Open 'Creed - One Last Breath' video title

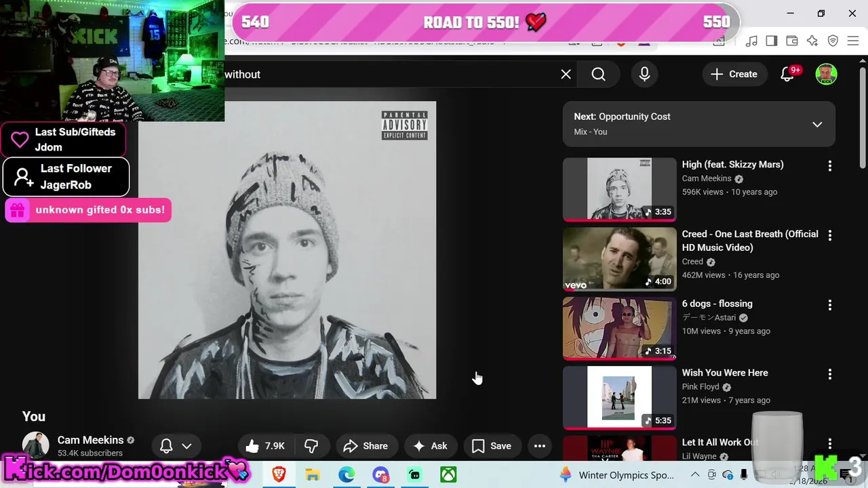(750, 241)
